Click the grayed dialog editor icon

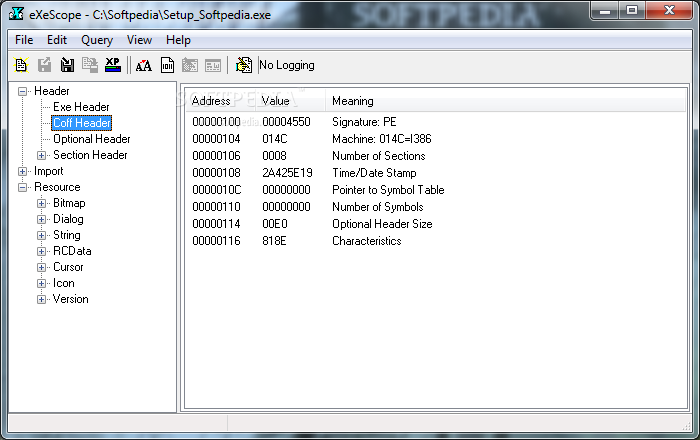[x=213, y=66]
